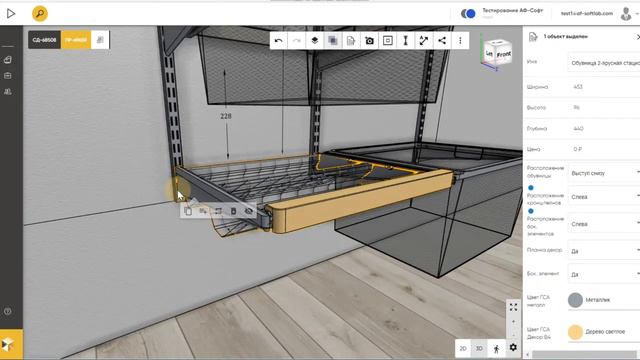Take a snapshot with the camera icon
Viewport: 640px width, 360px height.
(x=369, y=40)
